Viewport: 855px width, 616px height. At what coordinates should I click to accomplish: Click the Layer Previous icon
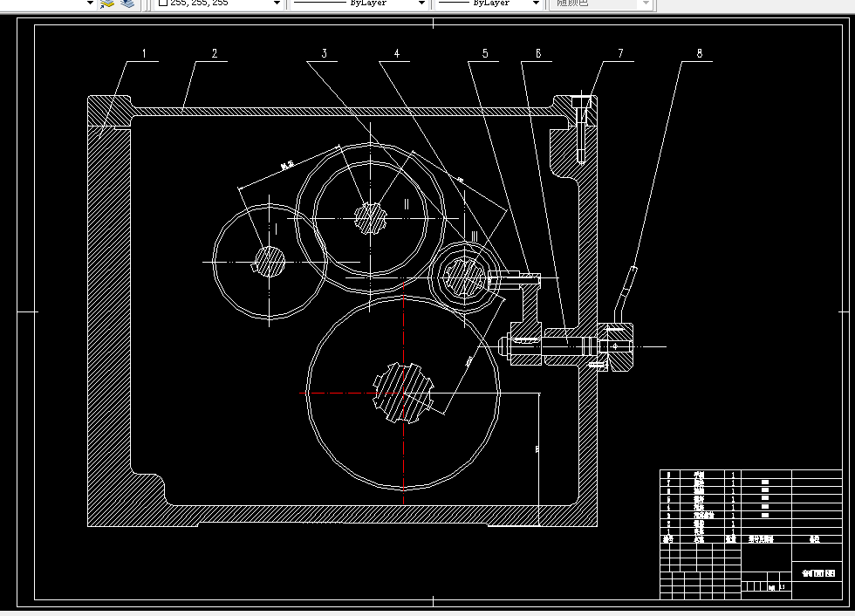click(127, 3)
